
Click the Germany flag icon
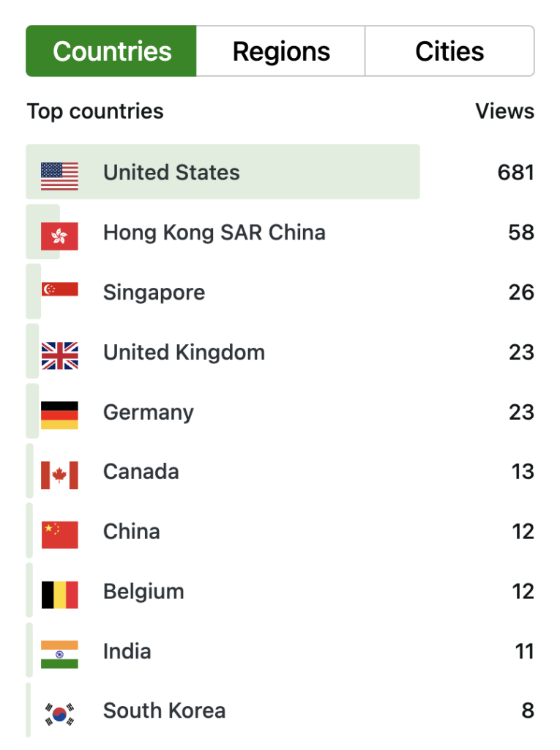[59, 414]
